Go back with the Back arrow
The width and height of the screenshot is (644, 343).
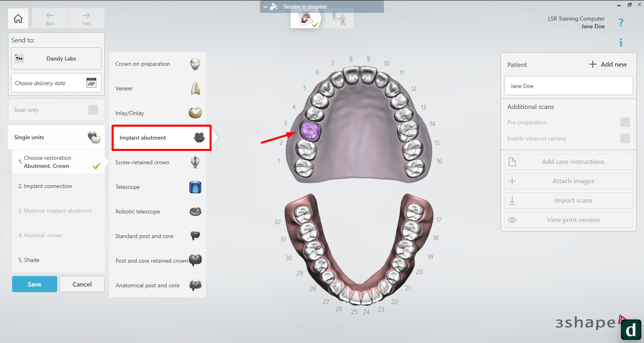pos(50,18)
